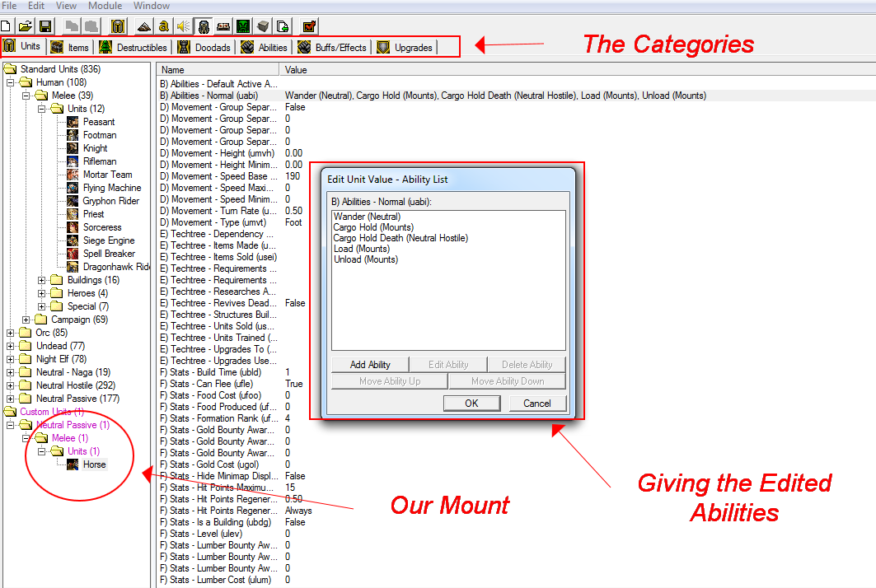Expand the Special (7) folder
876x588 pixels.
coord(41,306)
